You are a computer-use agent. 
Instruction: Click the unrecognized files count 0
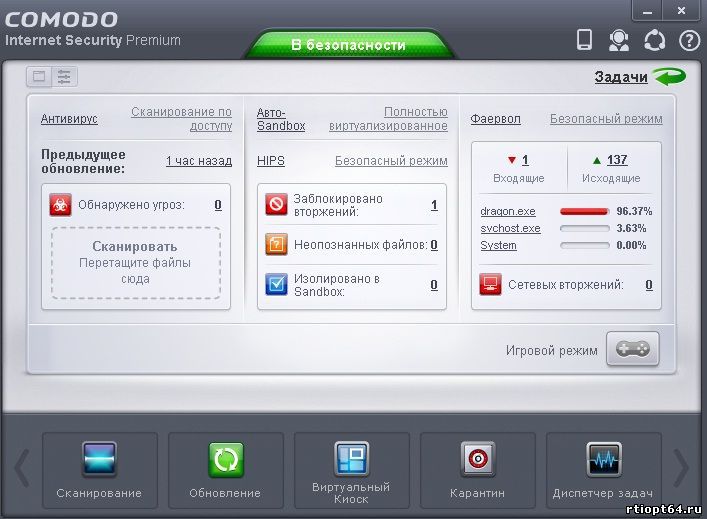tap(434, 245)
